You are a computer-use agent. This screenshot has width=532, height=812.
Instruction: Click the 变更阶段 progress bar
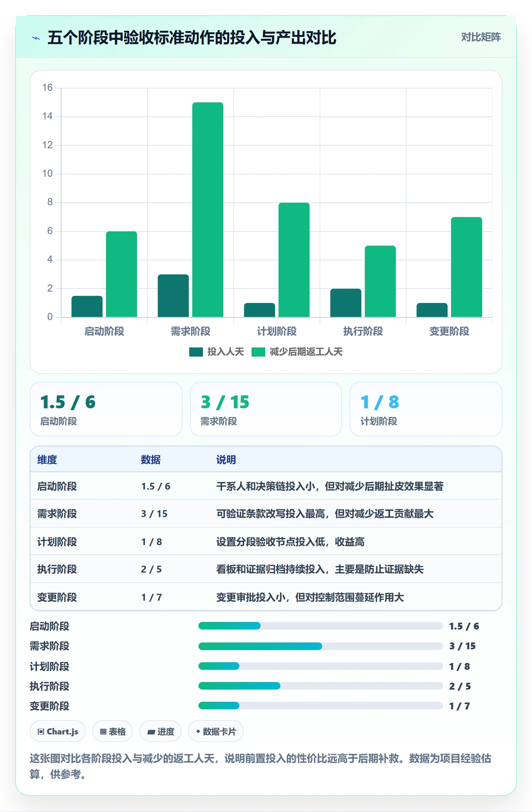320,706
